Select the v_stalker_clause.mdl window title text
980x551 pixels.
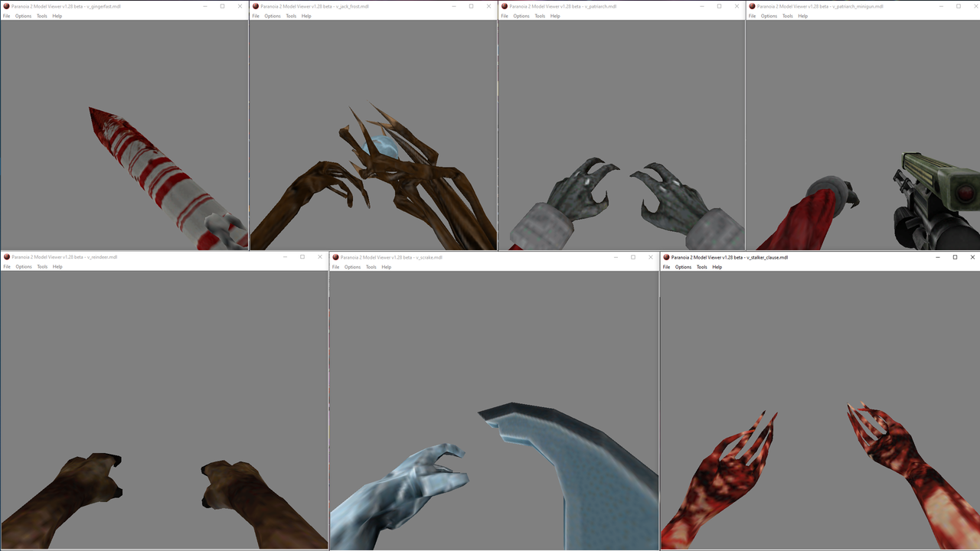point(730,257)
